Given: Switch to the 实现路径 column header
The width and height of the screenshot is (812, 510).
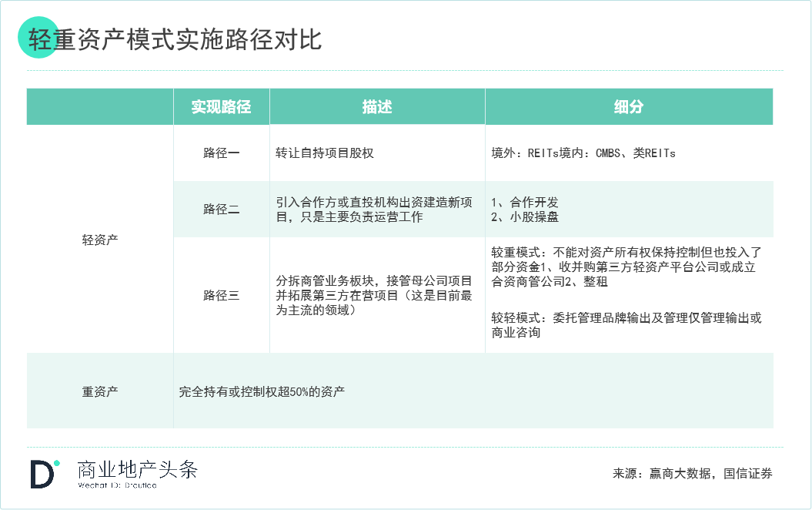Looking at the screenshot, I should [222, 107].
